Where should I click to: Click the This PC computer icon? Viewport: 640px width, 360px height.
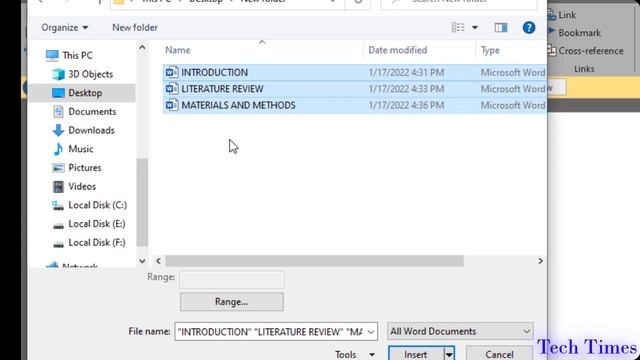coord(52,55)
